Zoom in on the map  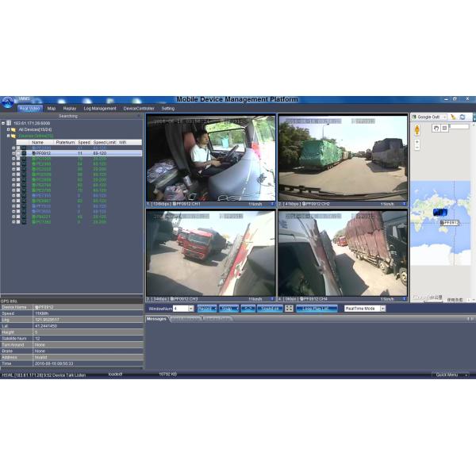tap(417, 142)
